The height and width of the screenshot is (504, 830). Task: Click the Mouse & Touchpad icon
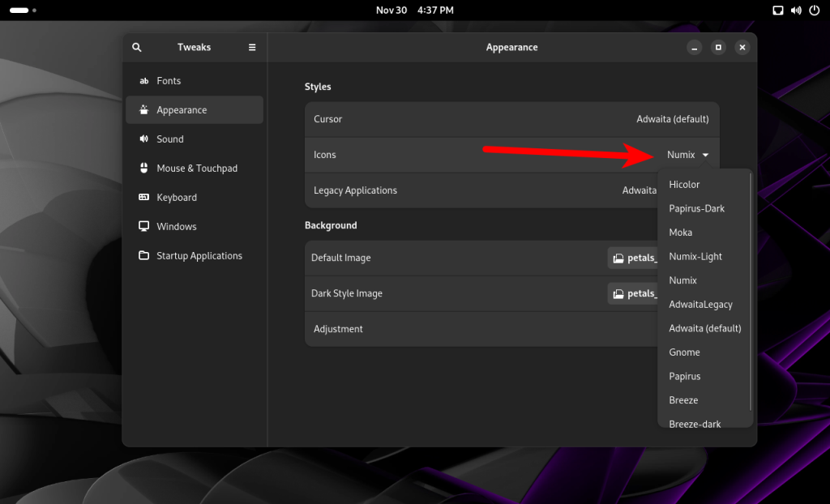pos(144,169)
